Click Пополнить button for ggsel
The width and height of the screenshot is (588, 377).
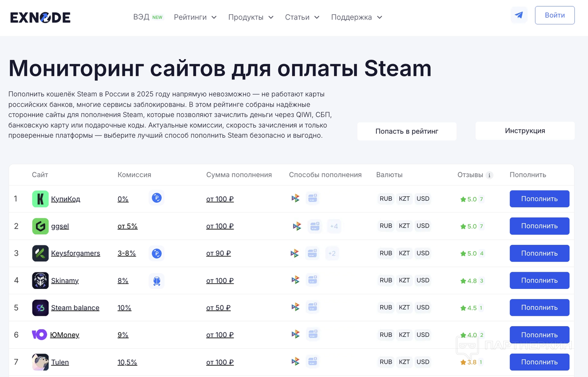pyautogui.click(x=539, y=226)
